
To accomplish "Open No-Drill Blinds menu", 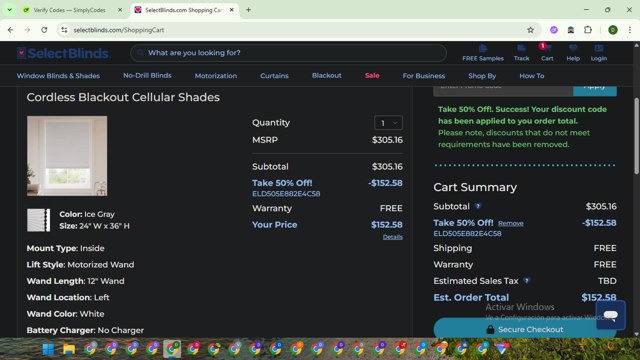I will [x=147, y=76].
